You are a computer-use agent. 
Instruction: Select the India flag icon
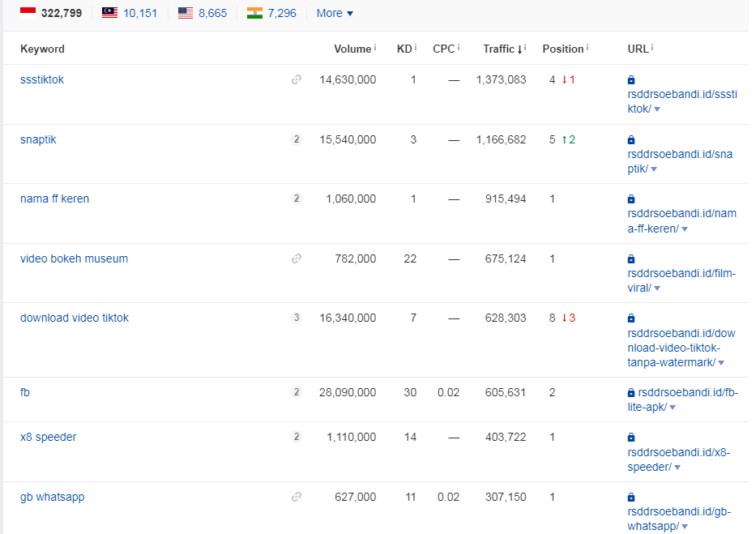click(254, 13)
